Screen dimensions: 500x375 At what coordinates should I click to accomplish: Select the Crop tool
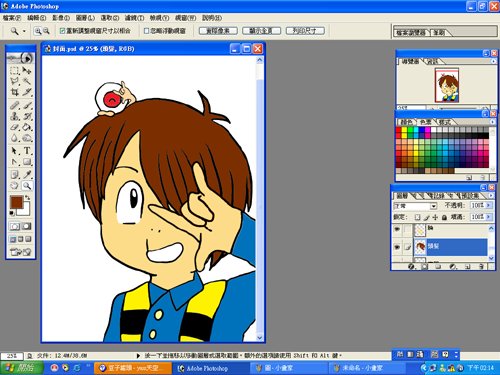(14, 92)
